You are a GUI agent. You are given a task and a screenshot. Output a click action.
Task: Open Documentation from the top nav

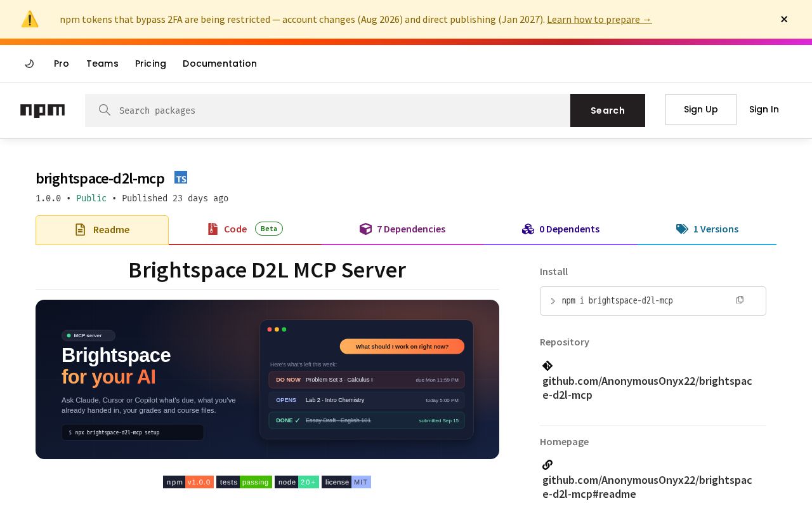click(219, 63)
